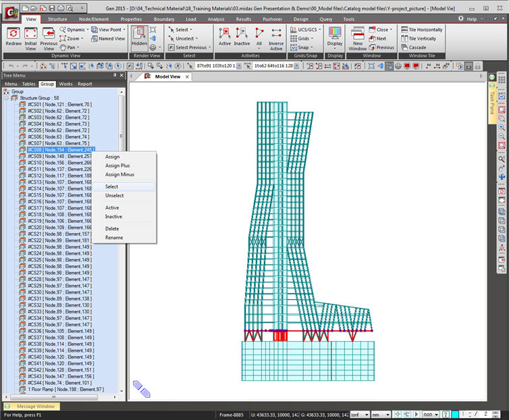The image size is (509, 420).
Task: Collapse the Structure Group tree node
Action: tap(6, 98)
